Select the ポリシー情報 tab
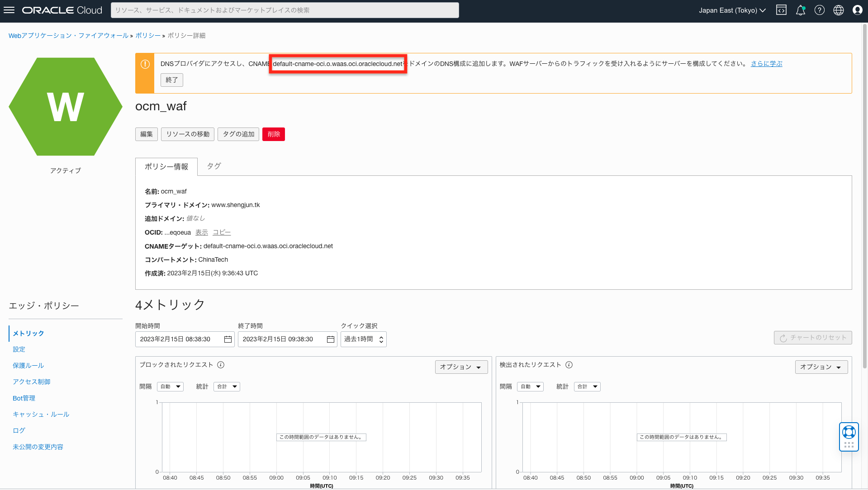The width and height of the screenshot is (868, 490). click(166, 166)
